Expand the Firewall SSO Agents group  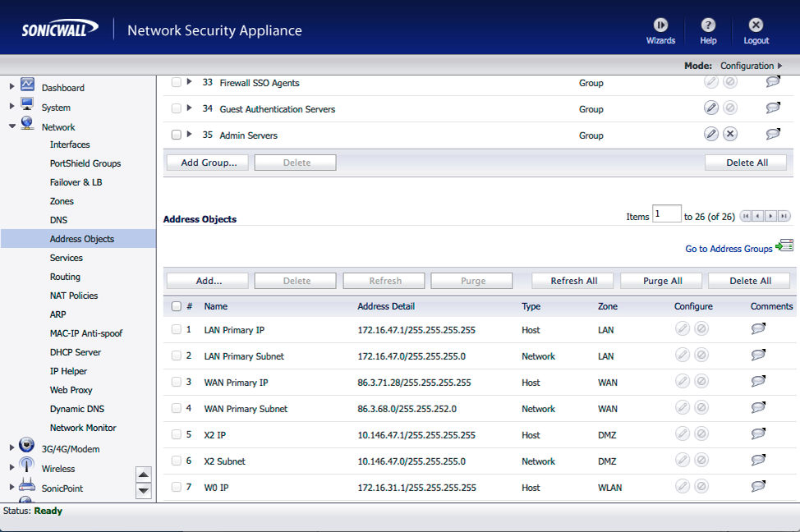[x=189, y=81]
